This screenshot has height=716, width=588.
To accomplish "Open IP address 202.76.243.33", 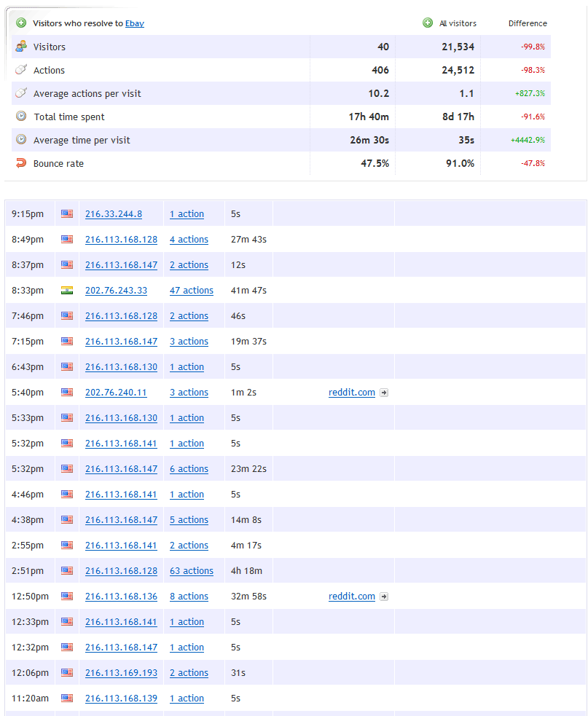I will click(x=116, y=291).
